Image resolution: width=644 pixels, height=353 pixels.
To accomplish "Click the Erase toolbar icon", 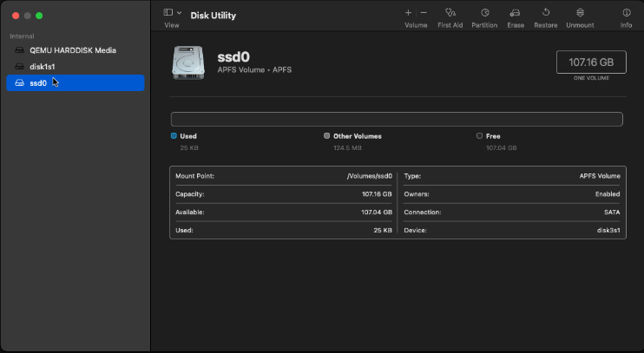I will (515, 13).
